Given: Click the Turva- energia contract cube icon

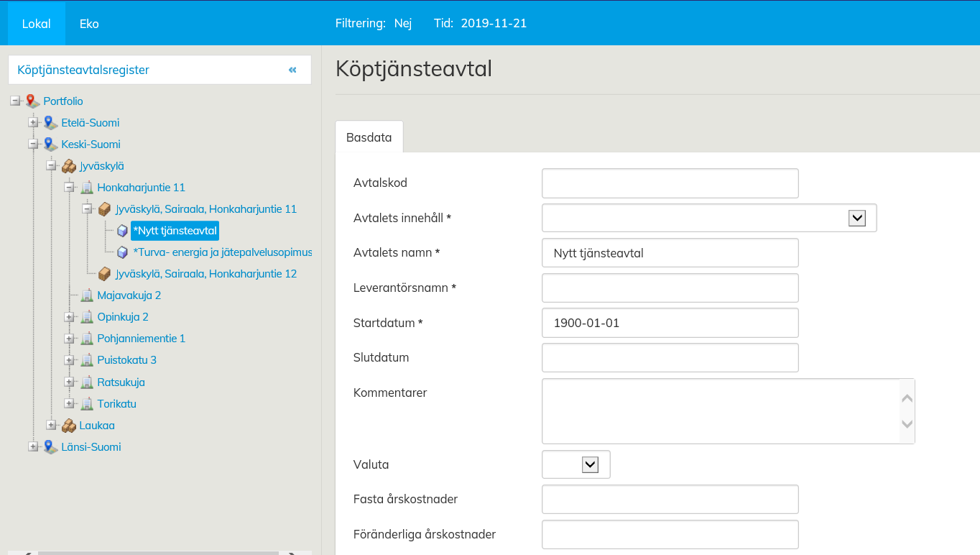Looking at the screenshot, I should (x=123, y=252).
